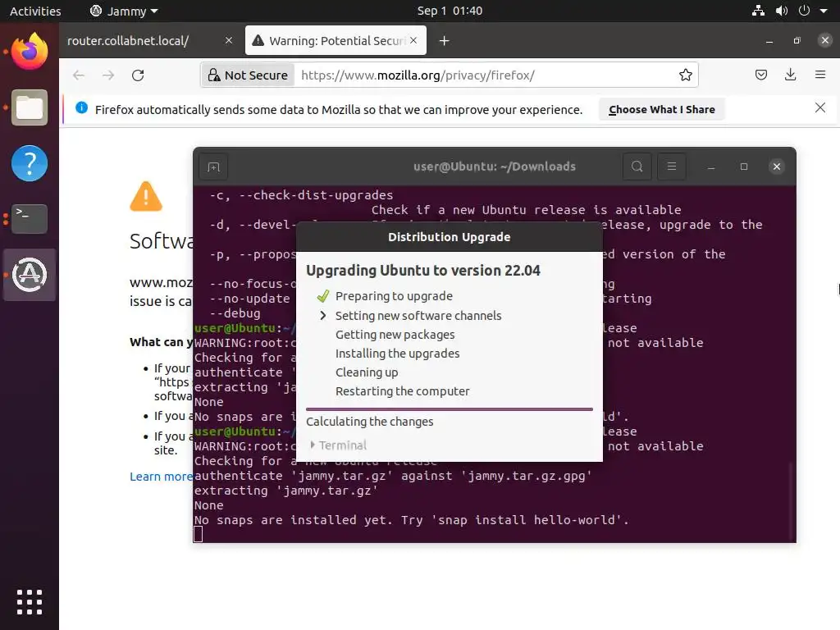The image size is (840, 630).
Task: Select the Warning: Potential Security tab
Action: pyautogui.click(x=336, y=41)
